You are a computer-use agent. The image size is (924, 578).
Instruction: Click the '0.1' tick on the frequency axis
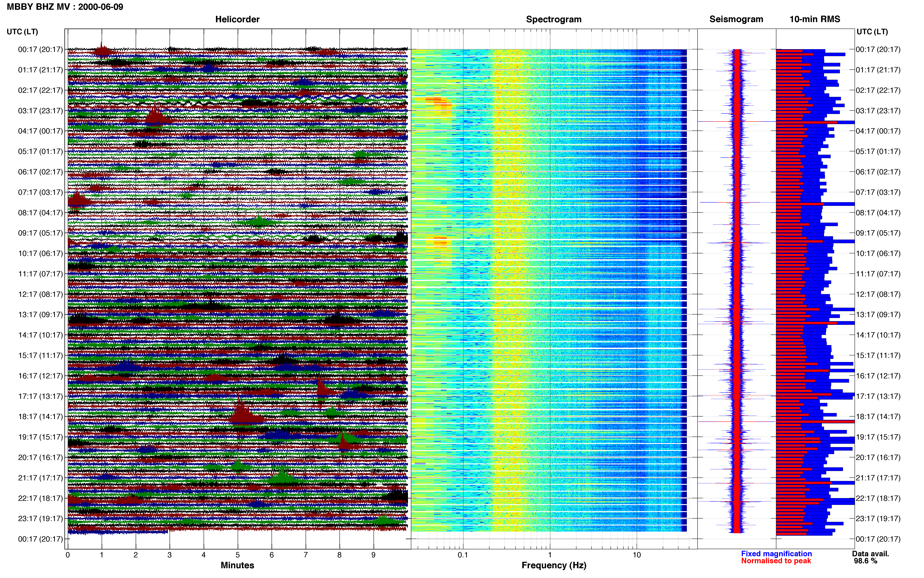463,555
